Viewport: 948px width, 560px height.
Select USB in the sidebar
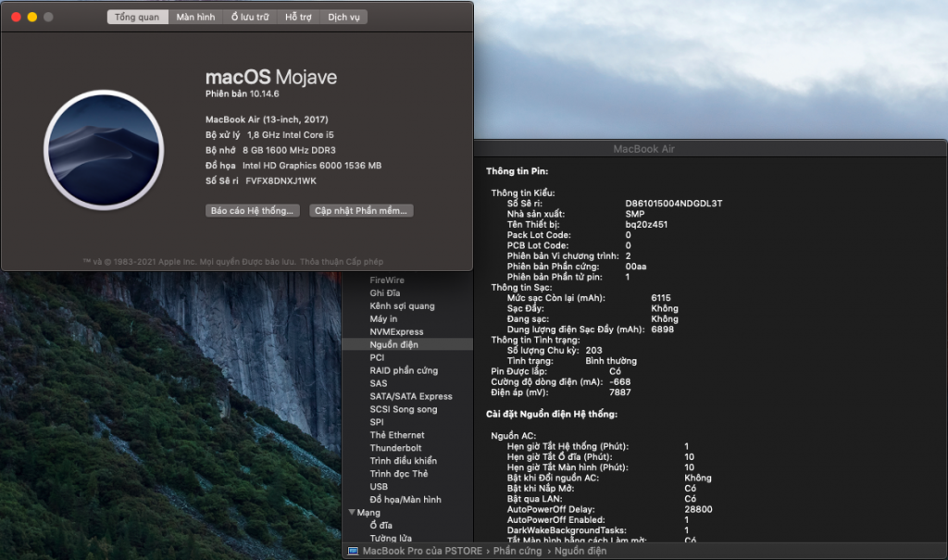(x=379, y=486)
